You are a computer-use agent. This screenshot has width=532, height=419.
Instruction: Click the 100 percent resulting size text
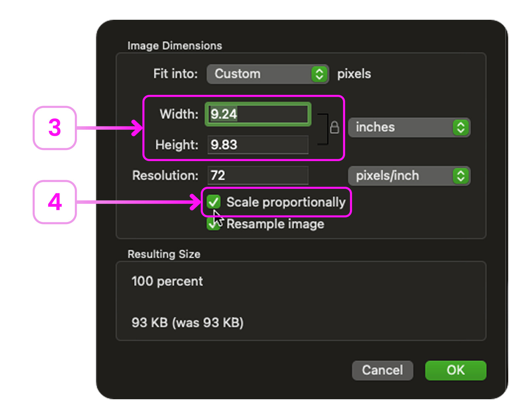point(167,281)
